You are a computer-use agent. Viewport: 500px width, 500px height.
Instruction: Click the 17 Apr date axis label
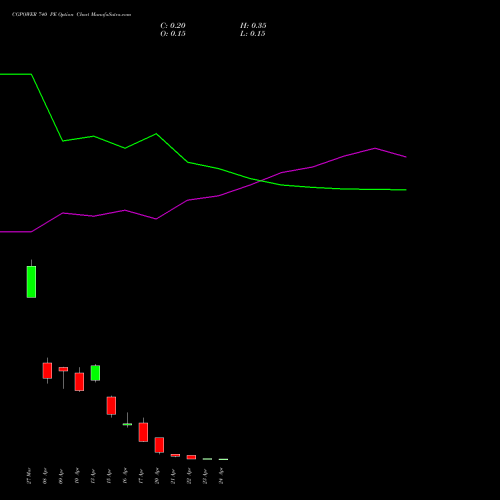[141, 476]
